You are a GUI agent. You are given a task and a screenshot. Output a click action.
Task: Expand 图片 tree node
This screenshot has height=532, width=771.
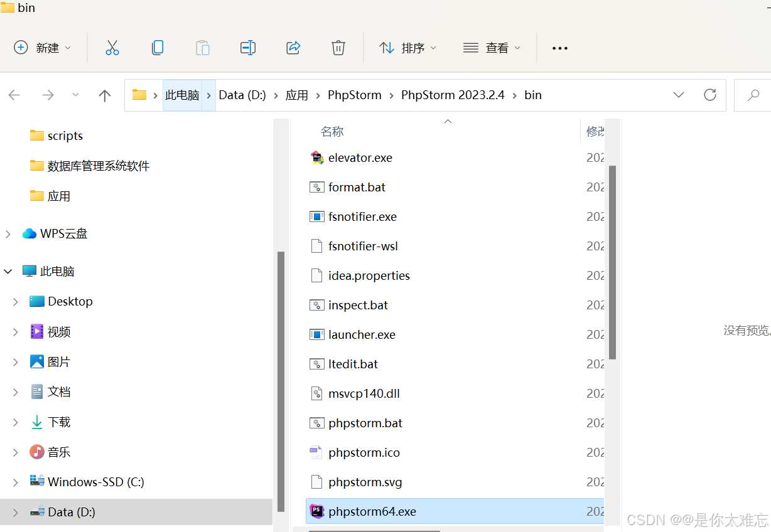coord(16,362)
